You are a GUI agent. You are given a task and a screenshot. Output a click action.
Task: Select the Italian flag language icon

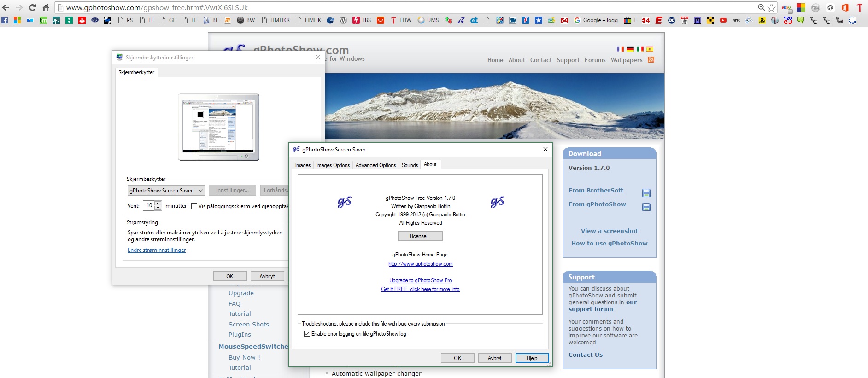coord(640,49)
